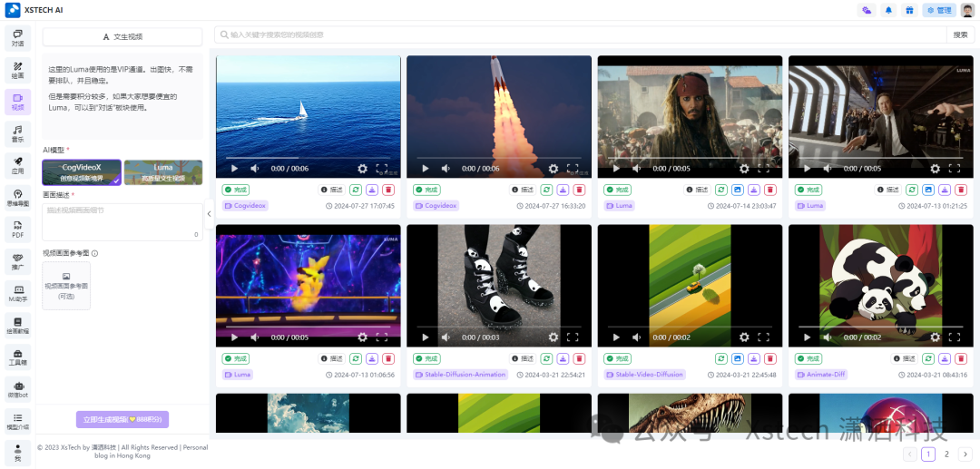980x469 pixels.
Task: Click the 画面描述 description text area
Action: 122,222
